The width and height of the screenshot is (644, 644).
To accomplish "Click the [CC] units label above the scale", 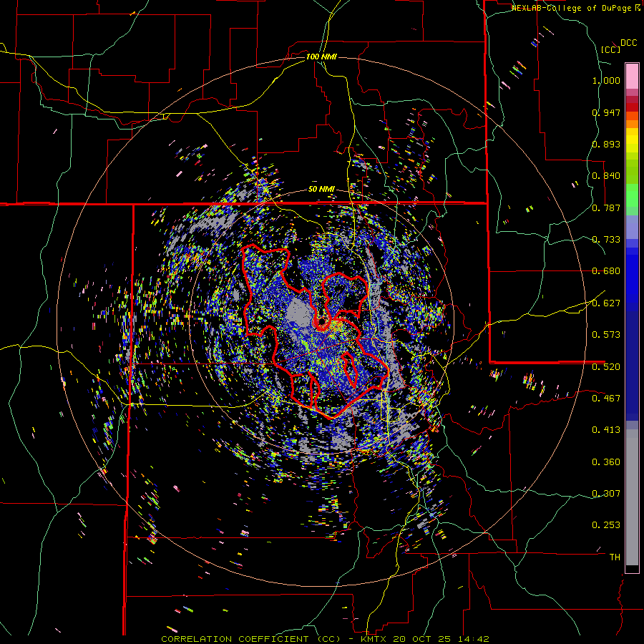I will pyautogui.click(x=610, y=49).
